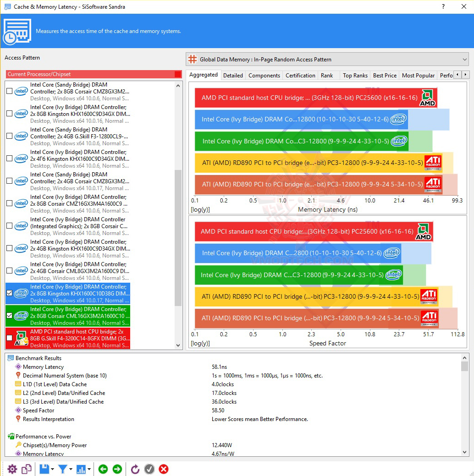This screenshot has height=476, width=474.
Task: Go back with the green left arrow
Action: click(x=103, y=469)
